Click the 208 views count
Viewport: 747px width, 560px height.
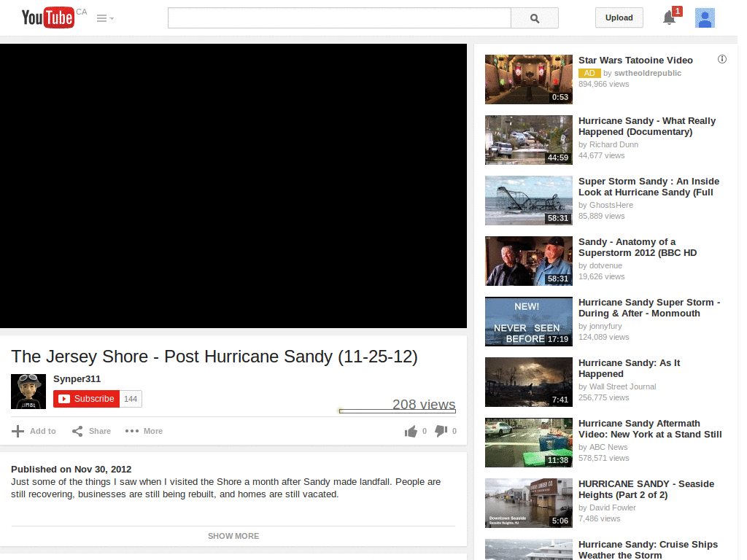[x=424, y=404]
